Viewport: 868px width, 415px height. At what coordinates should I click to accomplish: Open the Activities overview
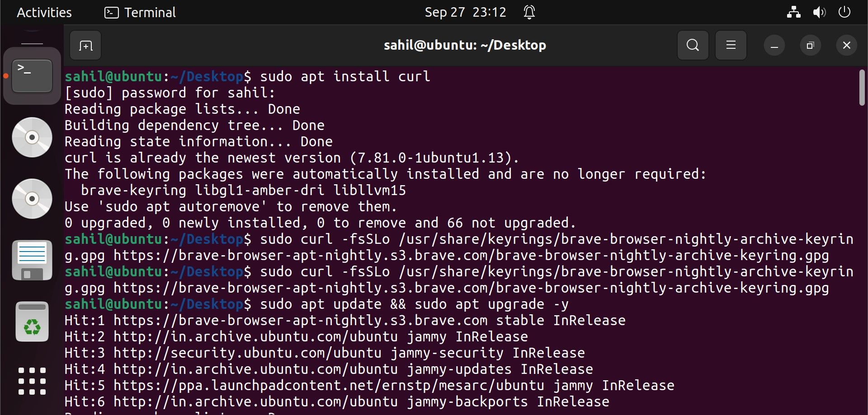click(44, 12)
